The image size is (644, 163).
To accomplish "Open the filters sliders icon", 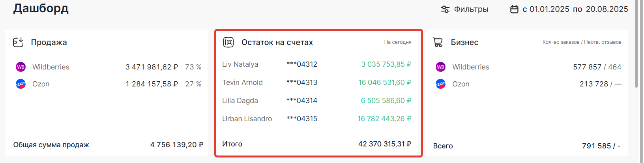I will [x=445, y=9].
